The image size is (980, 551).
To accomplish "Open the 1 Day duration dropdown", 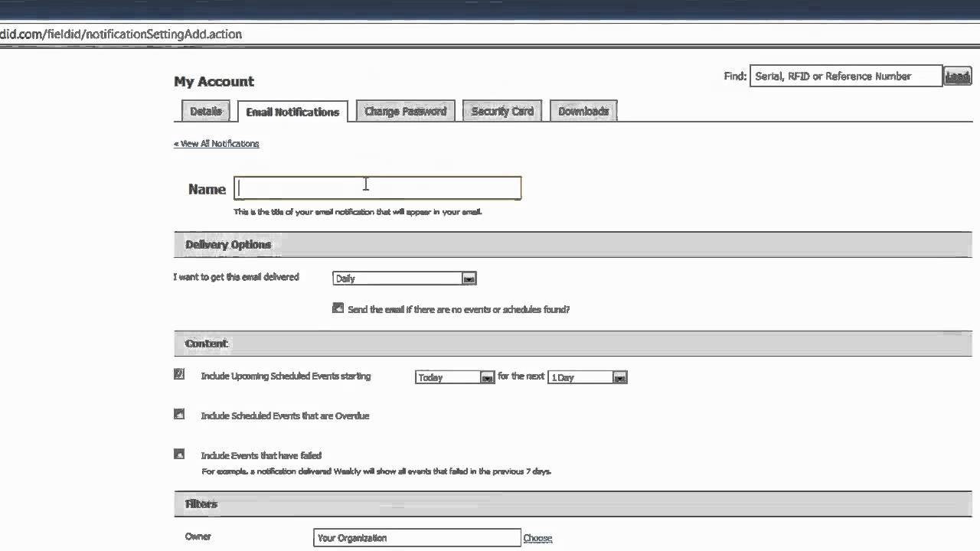I will (587, 377).
